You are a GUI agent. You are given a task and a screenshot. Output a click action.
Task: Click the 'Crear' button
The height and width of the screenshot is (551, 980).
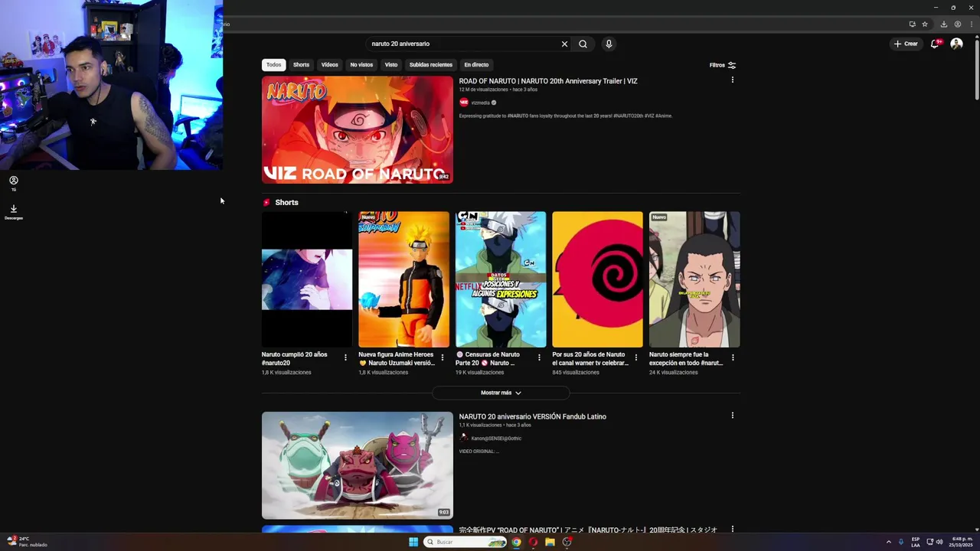coord(905,44)
